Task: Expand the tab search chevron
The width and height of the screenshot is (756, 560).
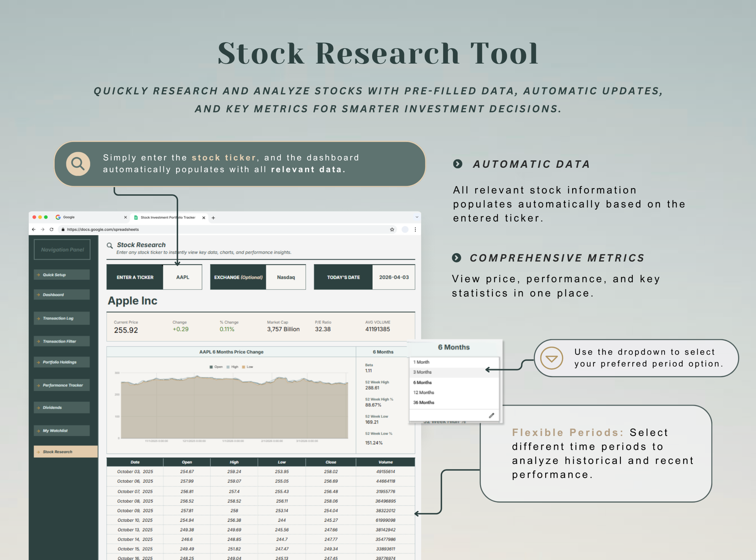Action: coord(417,217)
